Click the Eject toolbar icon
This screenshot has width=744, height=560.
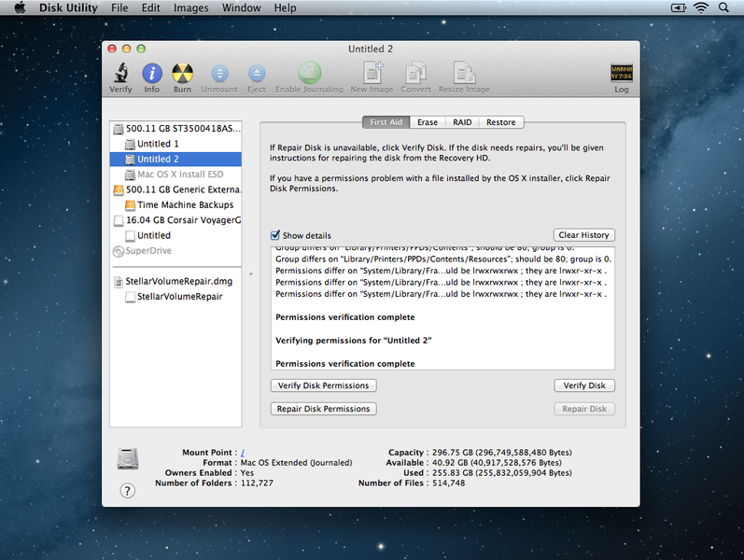pyautogui.click(x=257, y=74)
